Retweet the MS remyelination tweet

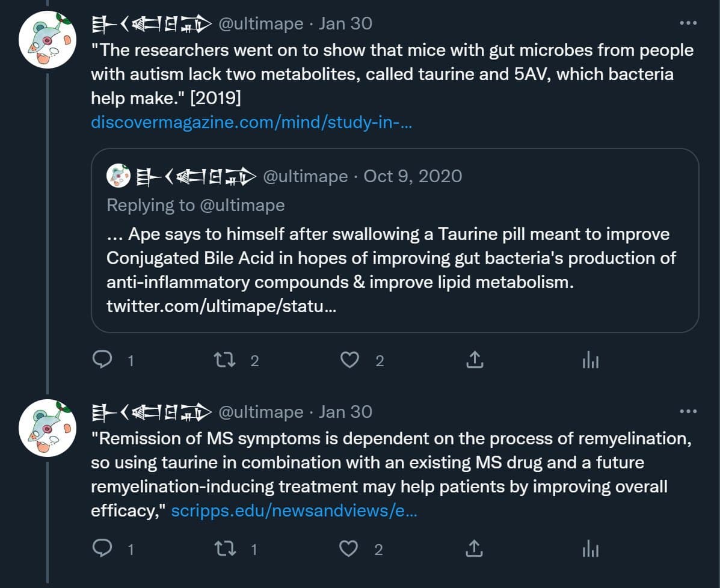tap(224, 549)
